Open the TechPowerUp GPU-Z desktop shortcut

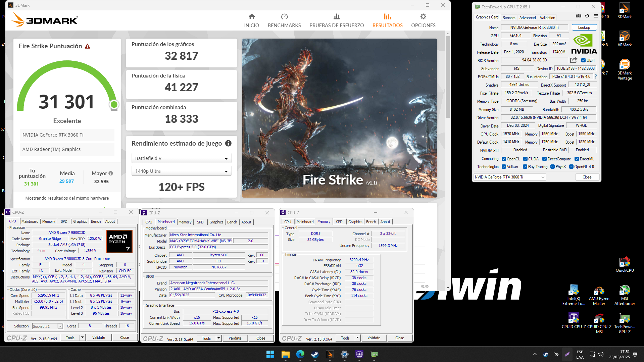coord(625,323)
